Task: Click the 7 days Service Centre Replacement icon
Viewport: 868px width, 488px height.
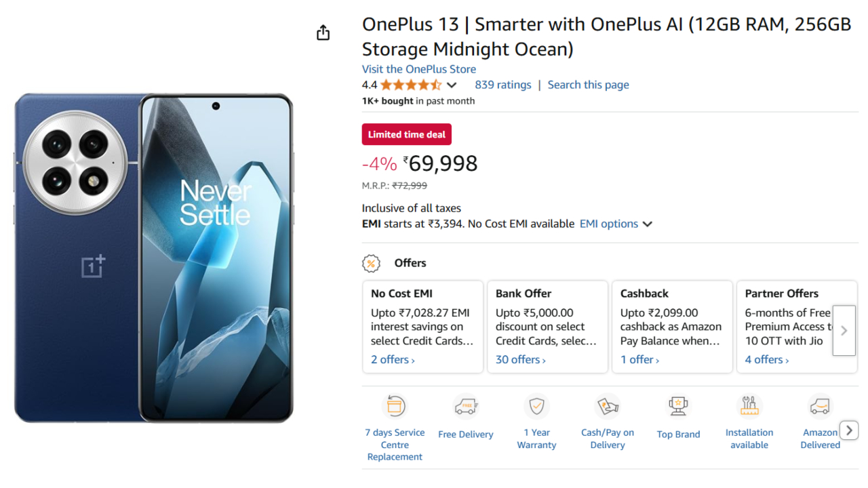Action: point(395,406)
